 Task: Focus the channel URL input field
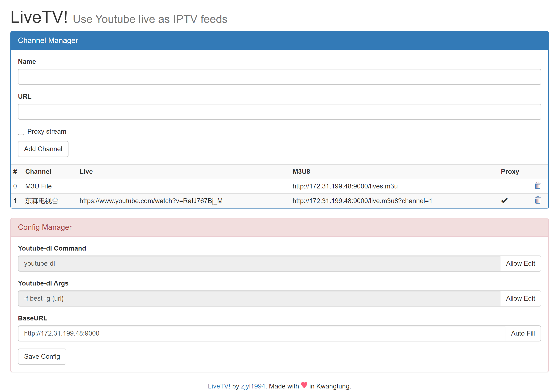(279, 112)
